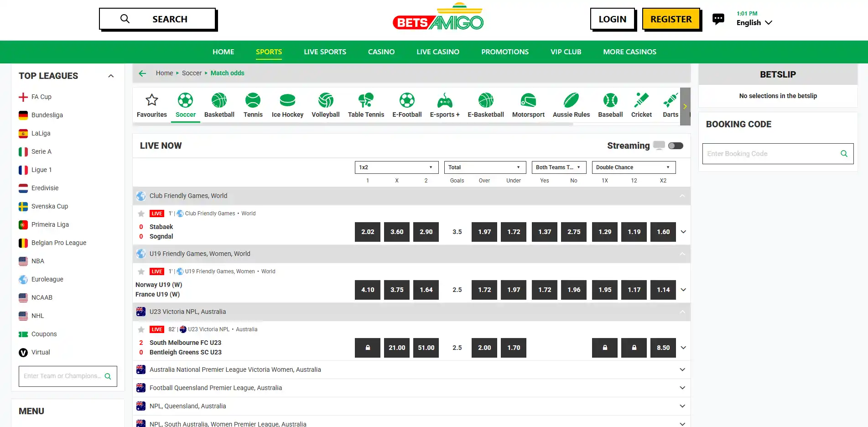Viewport: 868px width, 427px height.
Task: Go to the Home menu item
Action: (223, 52)
